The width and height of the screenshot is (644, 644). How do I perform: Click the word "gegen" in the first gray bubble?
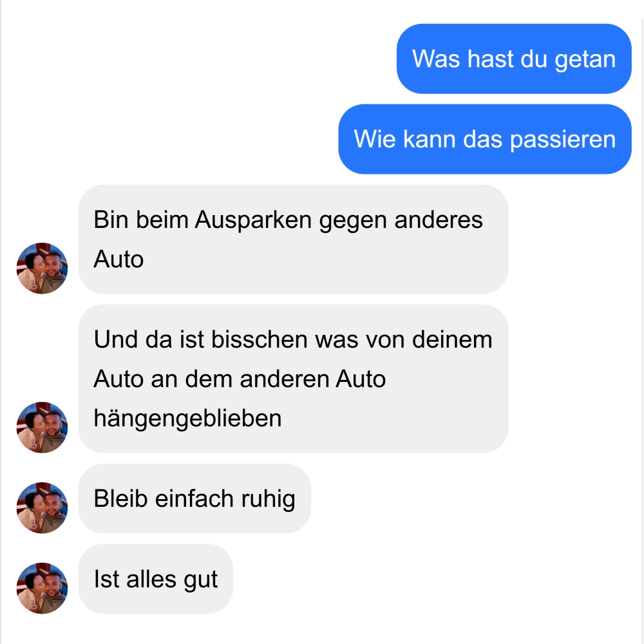[x=353, y=221]
